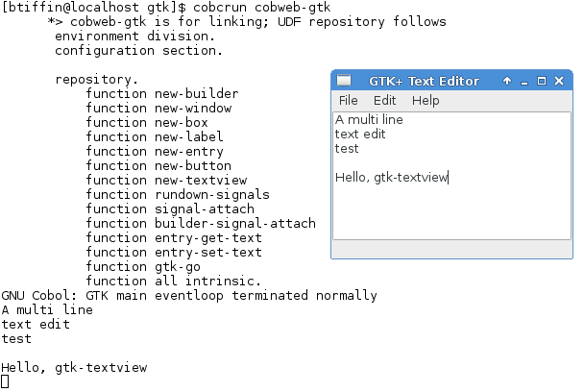Open the window menu icon in title bar
Viewport: 584px width, 392px height.
coord(344,80)
